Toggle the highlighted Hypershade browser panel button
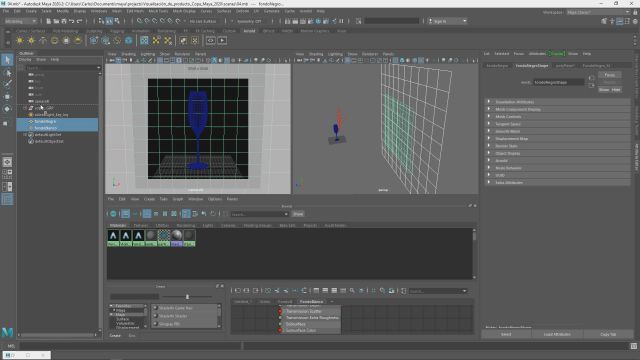Viewport: 640px width, 360px height. pyautogui.click(x=125, y=213)
